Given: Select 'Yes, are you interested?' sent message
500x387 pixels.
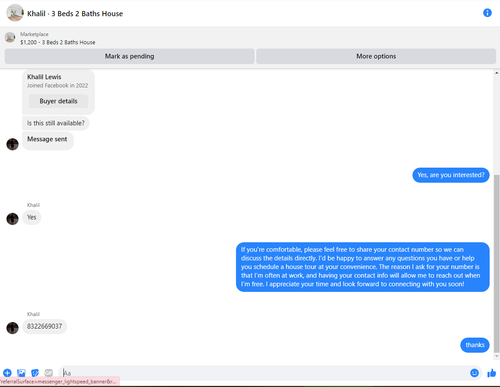Looking at the screenshot, I should (451, 175).
